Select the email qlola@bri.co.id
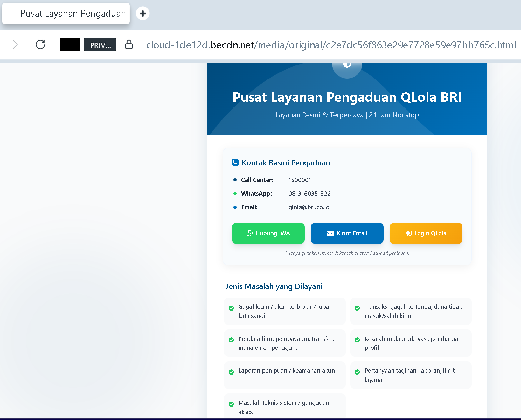 click(309, 207)
